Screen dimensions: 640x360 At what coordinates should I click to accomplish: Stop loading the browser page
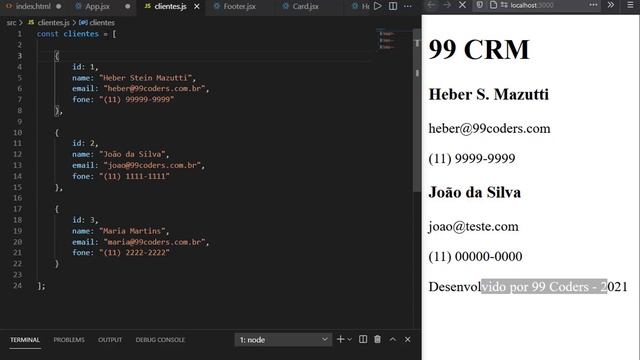pos(462,5)
